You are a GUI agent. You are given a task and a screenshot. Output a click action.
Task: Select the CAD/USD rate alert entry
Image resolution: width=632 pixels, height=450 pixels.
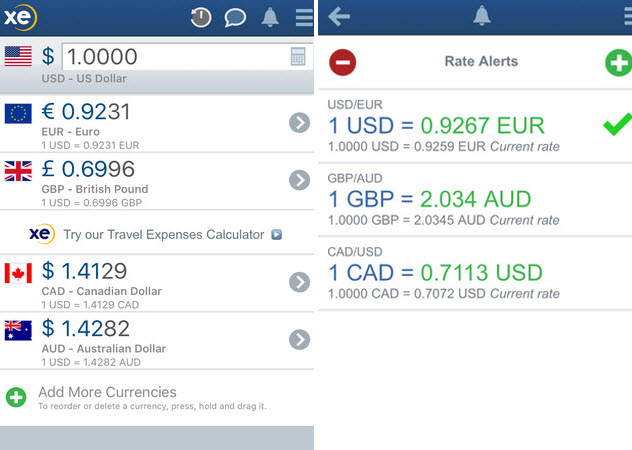(x=475, y=273)
